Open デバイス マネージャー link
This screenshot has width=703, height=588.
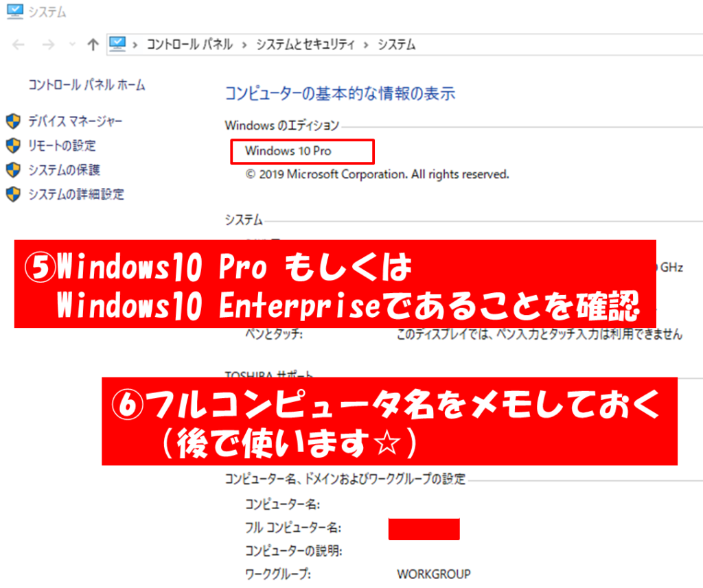[x=76, y=121]
